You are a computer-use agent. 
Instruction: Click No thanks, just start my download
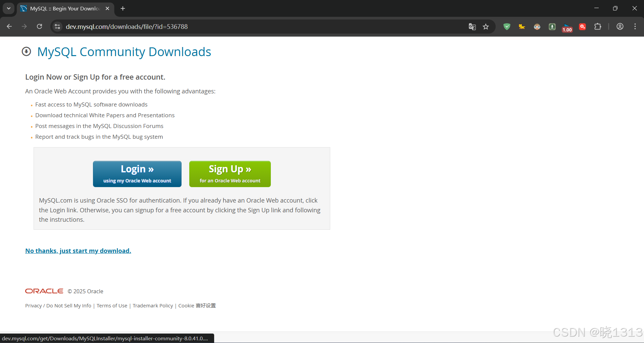point(78,251)
